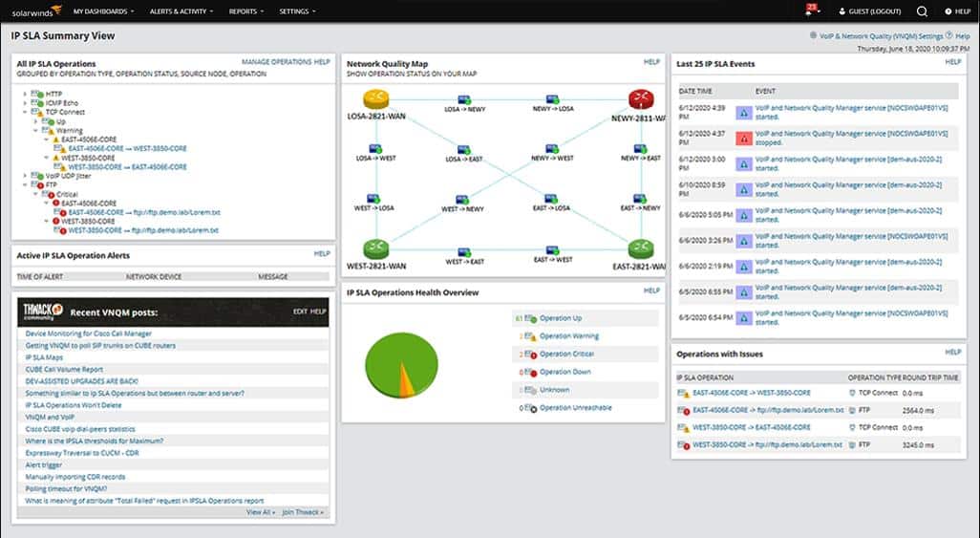The image size is (980, 538).
Task: Open VoIP & Network Quality (VNQM) Settings
Action: [881, 36]
